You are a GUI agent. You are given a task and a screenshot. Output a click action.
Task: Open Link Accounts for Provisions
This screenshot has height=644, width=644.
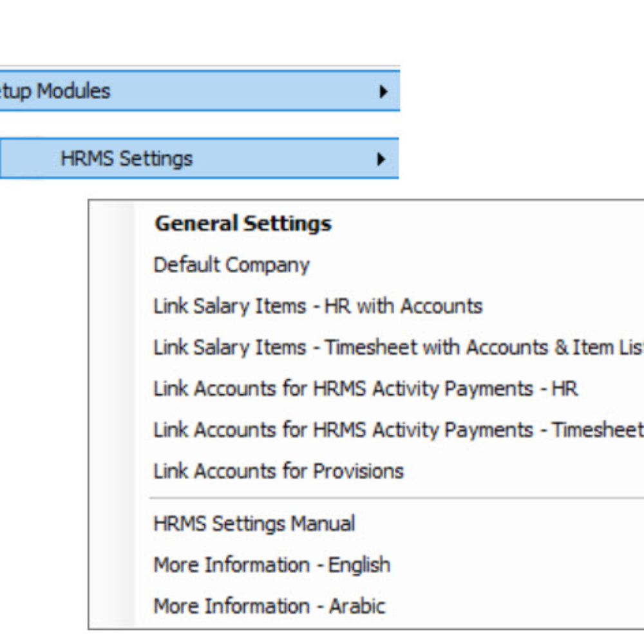278,471
